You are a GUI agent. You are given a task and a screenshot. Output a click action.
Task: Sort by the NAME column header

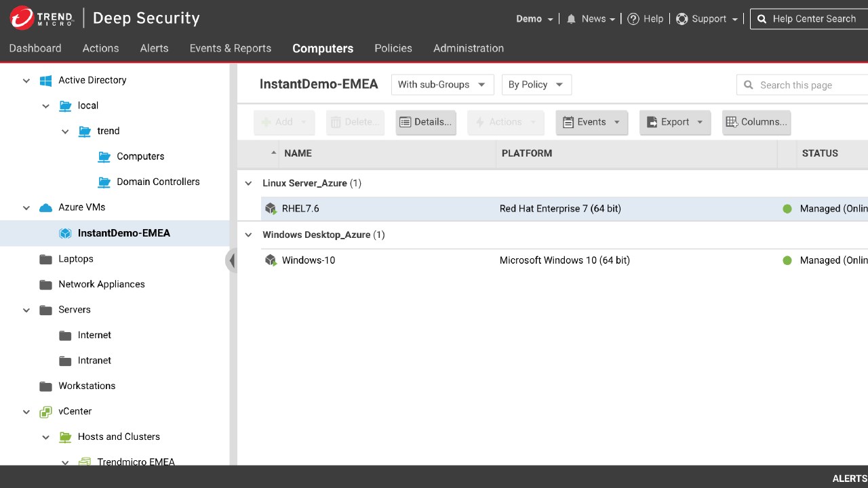coord(298,153)
